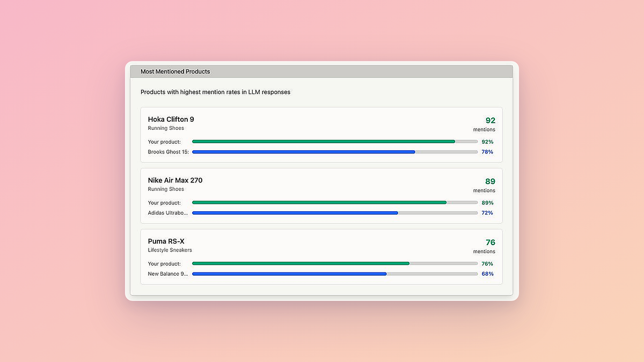Select the Hoka Clifton 9 product title
This screenshot has height=362, width=644.
tap(171, 119)
